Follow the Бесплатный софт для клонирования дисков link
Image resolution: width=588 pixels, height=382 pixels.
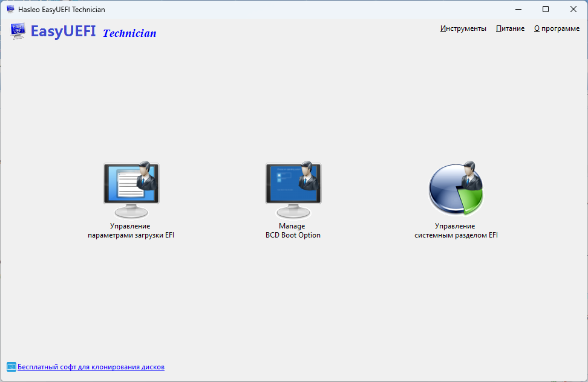[x=91, y=367]
